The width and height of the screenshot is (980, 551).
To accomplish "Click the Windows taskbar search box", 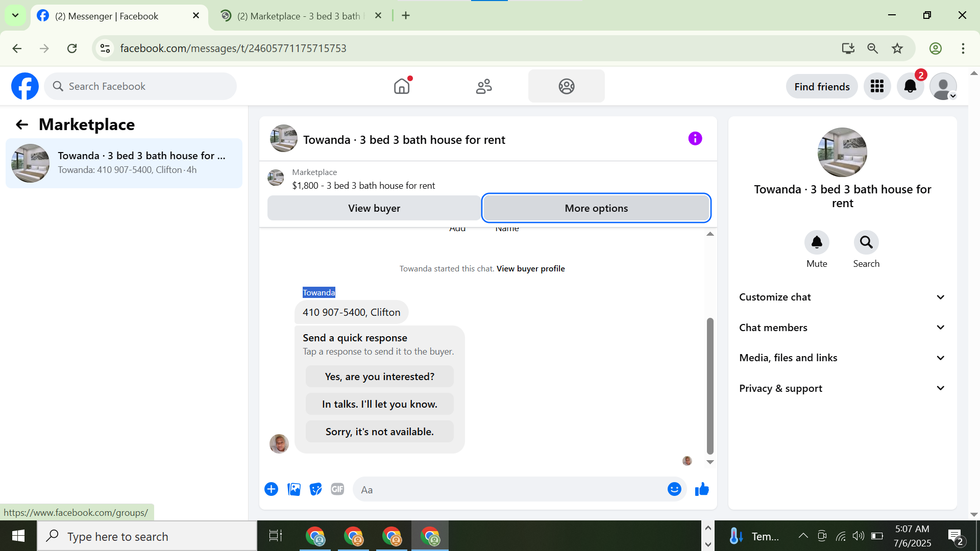I will (x=147, y=536).
